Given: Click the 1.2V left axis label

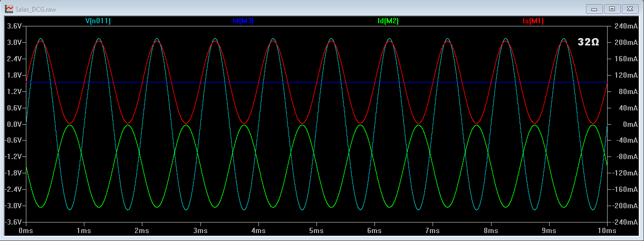Looking at the screenshot, I should click(x=14, y=91).
